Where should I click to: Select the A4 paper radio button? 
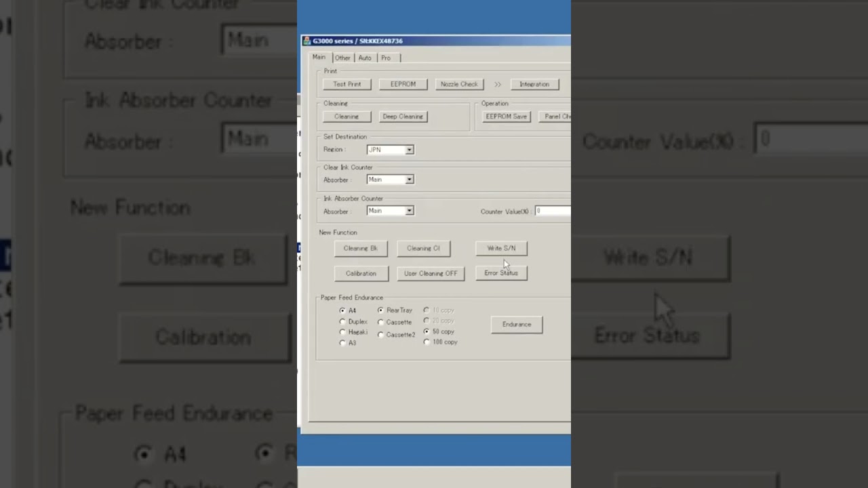(342, 310)
